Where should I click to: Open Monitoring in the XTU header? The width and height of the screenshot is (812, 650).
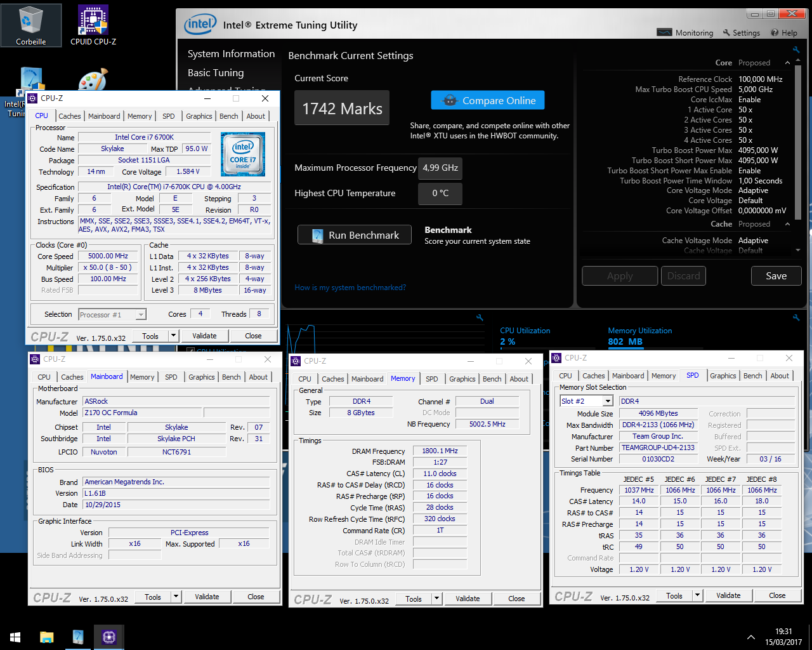(x=685, y=33)
